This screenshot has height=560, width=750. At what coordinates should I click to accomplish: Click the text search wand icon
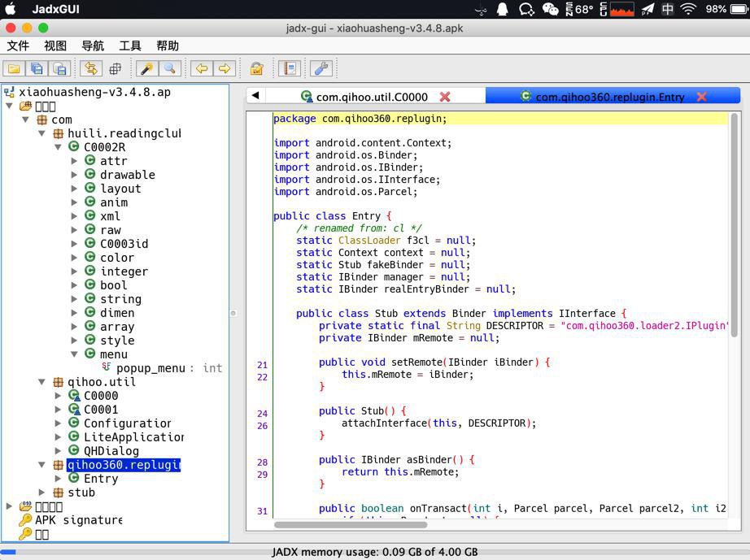(146, 69)
